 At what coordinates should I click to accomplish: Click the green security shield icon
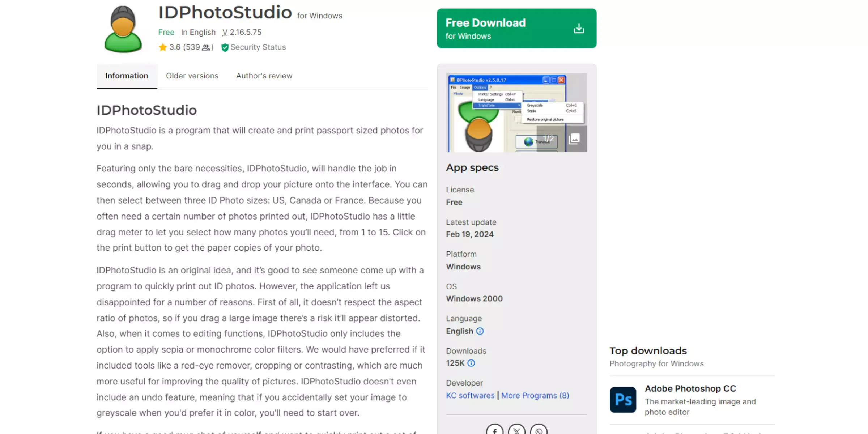[x=225, y=47]
